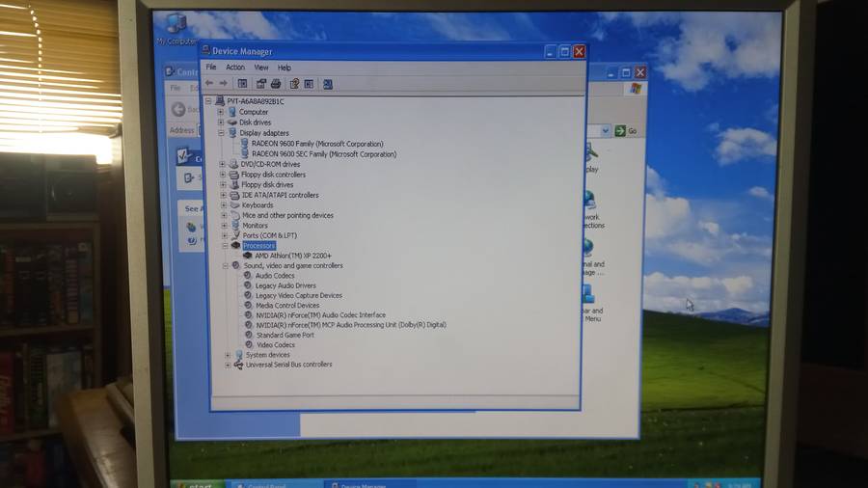This screenshot has width=868, height=488.
Task: Click the Sound, video and game controllers icon
Action: (x=236, y=265)
